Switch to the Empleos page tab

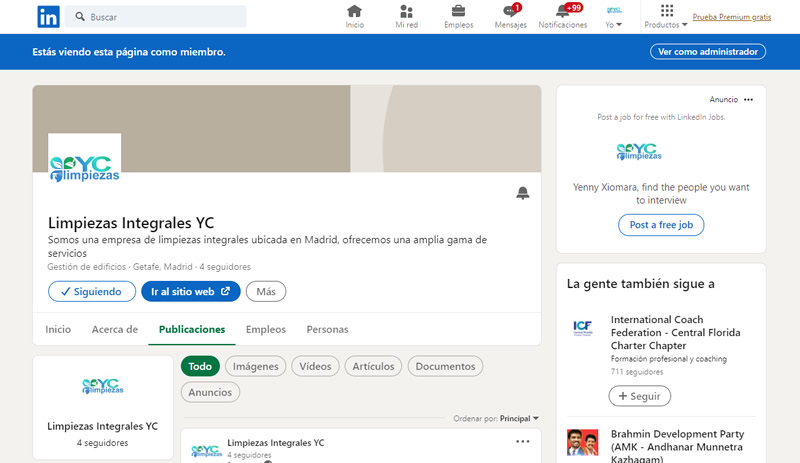click(x=266, y=329)
